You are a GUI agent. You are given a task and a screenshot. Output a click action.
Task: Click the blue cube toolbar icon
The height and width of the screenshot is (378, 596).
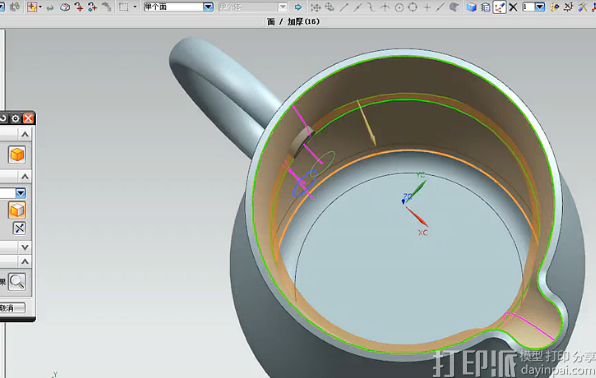(x=471, y=7)
